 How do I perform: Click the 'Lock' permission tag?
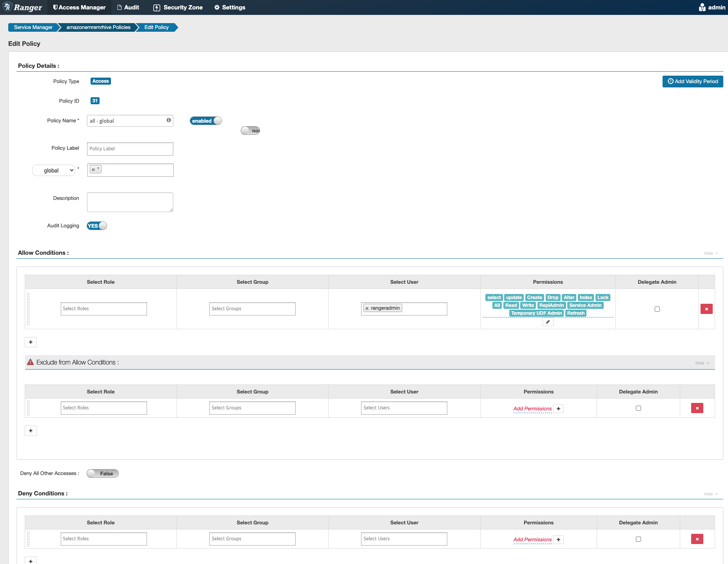(x=603, y=297)
